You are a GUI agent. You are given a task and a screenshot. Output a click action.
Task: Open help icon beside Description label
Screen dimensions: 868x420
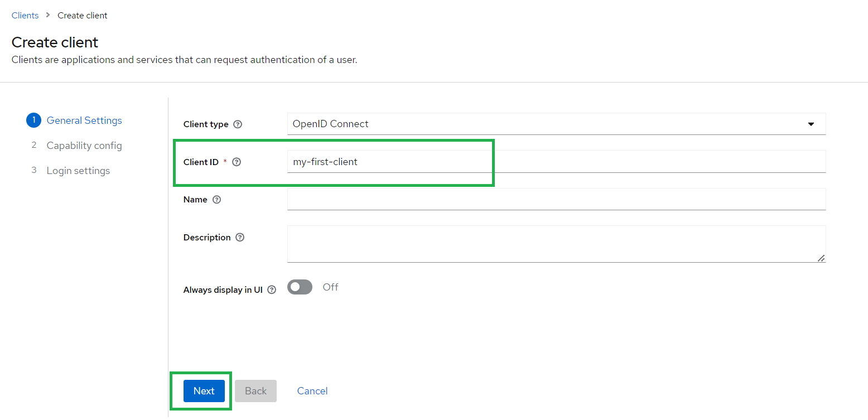click(240, 238)
